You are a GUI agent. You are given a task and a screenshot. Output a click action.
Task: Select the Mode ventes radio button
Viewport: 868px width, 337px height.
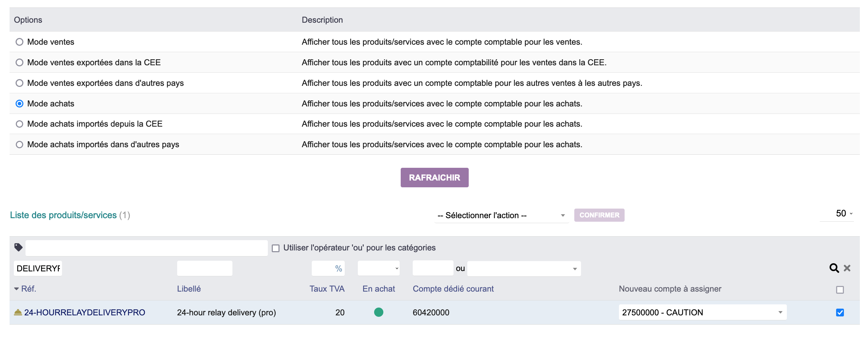click(19, 42)
